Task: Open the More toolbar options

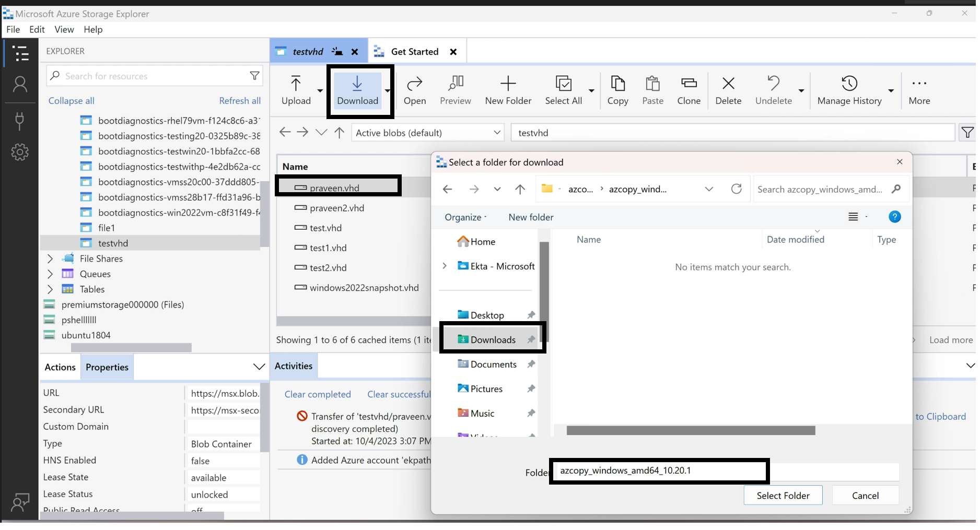Action: (919, 90)
